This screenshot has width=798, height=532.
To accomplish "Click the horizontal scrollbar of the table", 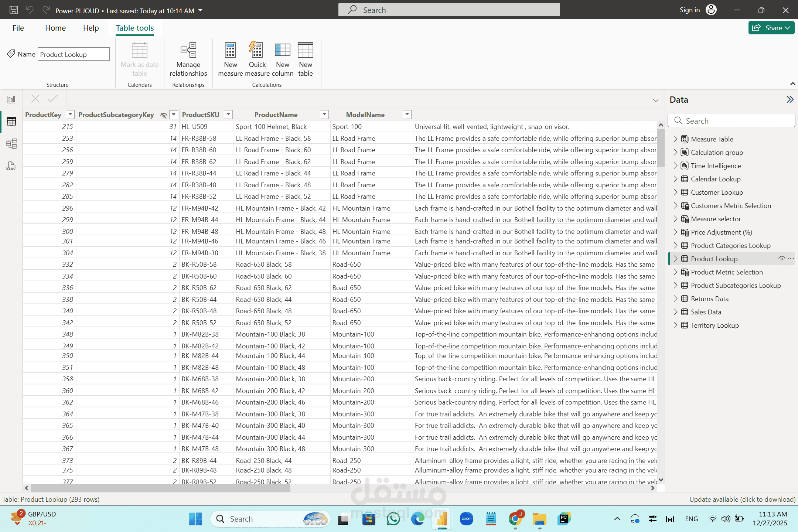I will 161,488.
